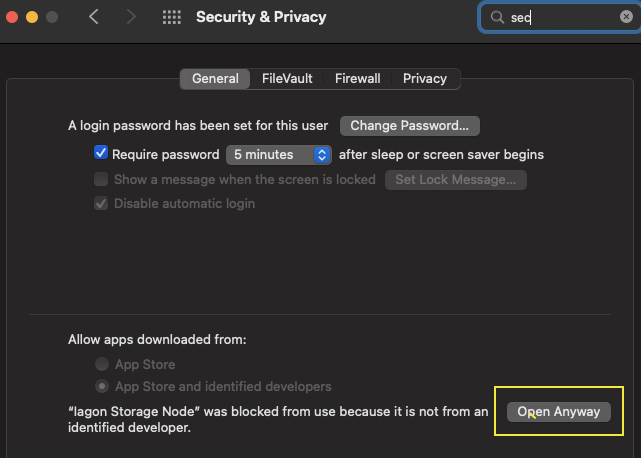Click the red close window button
This screenshot has height=458, width=641.
tap(13, 17)
